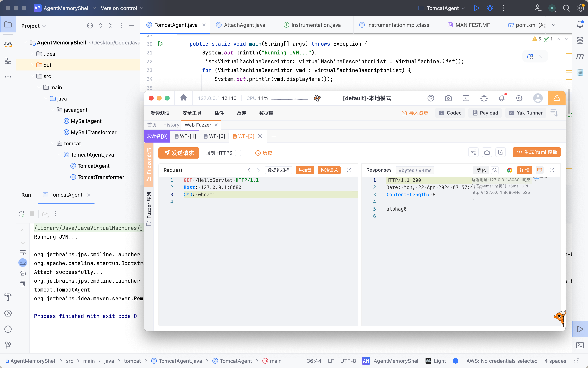
Task: Select the WF-[2] fuzzer tab
Action: [x=214, y=136]
